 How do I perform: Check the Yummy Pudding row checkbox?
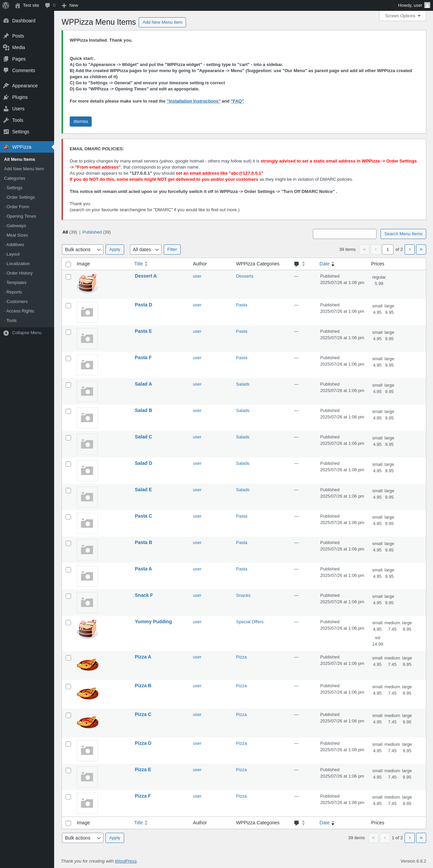[68, 623]
